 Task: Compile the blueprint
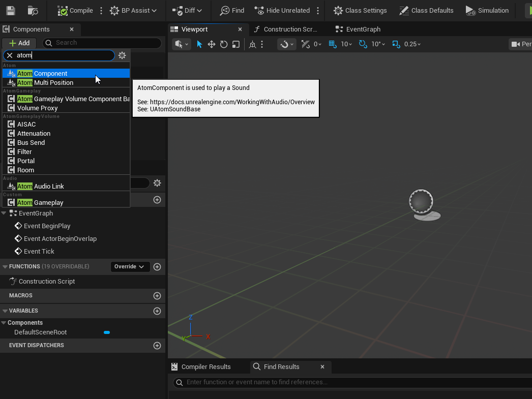pyautogui.click(x=75, y=11)
